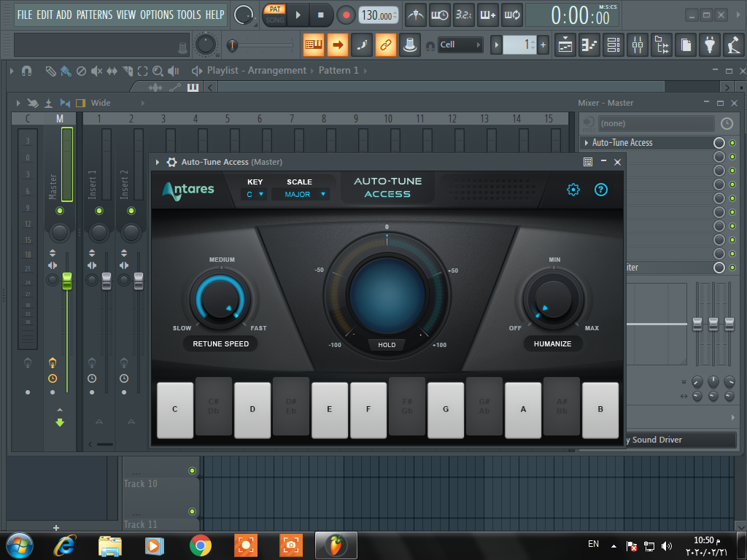Viewport: 747px width, 560px height.
Task: Toggle Master track mute green light
Action: (60, 211)
